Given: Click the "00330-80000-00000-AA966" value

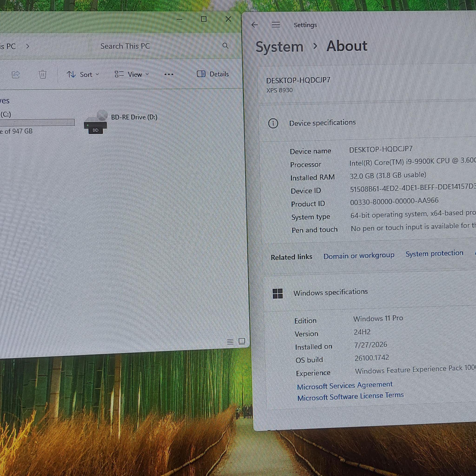Looking at the screenshot, I should 394,201.
